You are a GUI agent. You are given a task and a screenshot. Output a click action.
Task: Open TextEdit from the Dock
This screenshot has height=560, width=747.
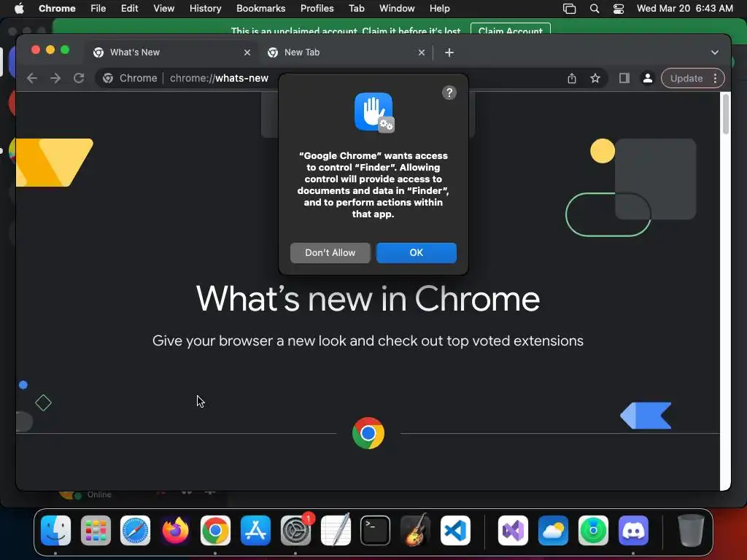tap(336, 531)
